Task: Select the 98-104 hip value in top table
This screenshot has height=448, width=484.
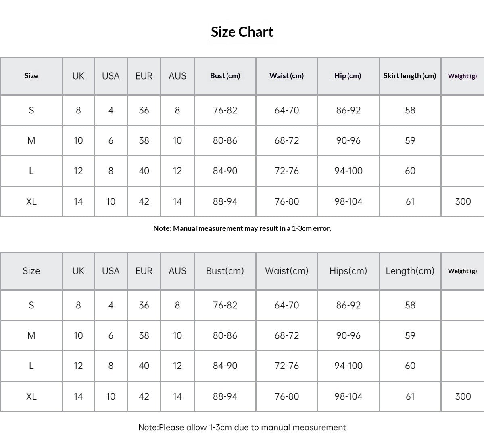Action: coord(348,201)
